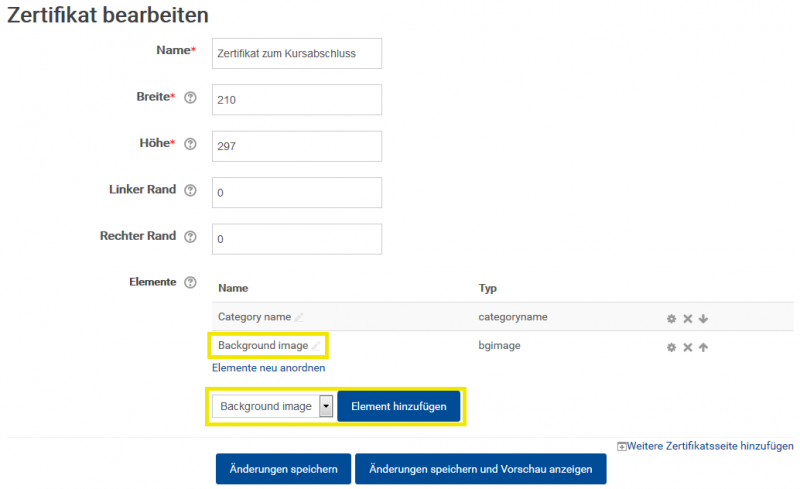Click the Element hinzufügen button
Viewport: 800px width, 489px height.
click(398, 406)
